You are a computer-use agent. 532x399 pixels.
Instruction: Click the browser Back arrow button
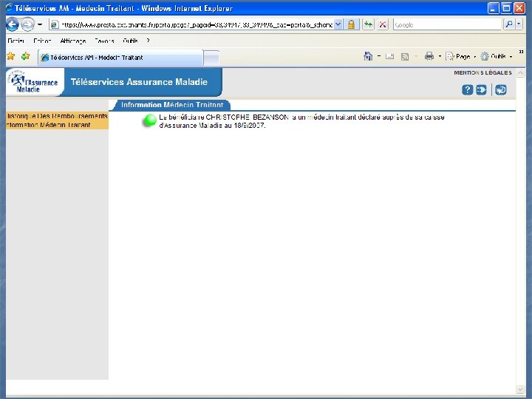(13, 24)
